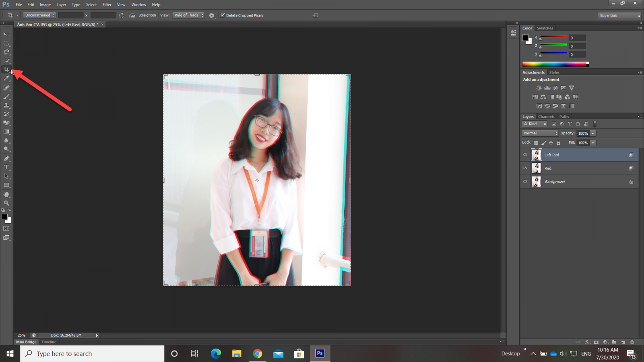Viewport: 644px width, 362px height.
Task: Click the Lock all layer icon
Action: (x=558, y=143)
